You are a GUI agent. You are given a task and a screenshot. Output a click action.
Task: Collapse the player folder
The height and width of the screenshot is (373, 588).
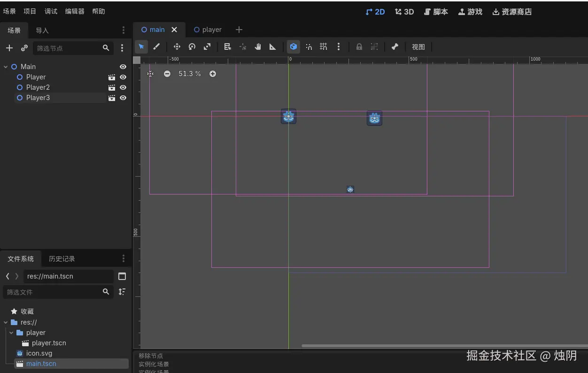[x=11, y=333]
